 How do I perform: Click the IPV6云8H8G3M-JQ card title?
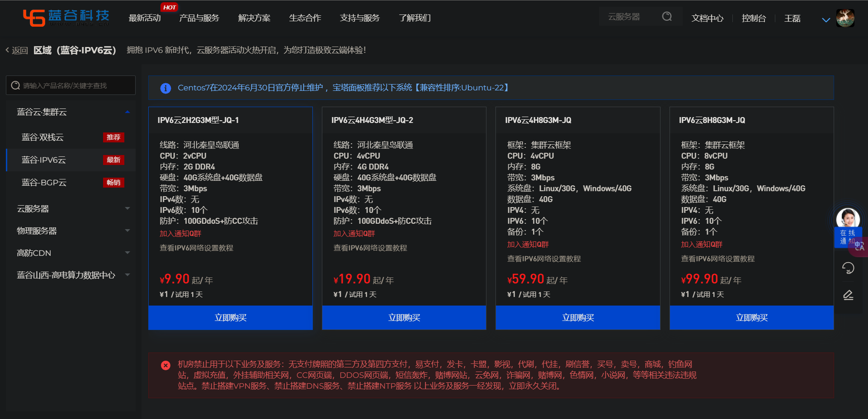coord(712,120)
